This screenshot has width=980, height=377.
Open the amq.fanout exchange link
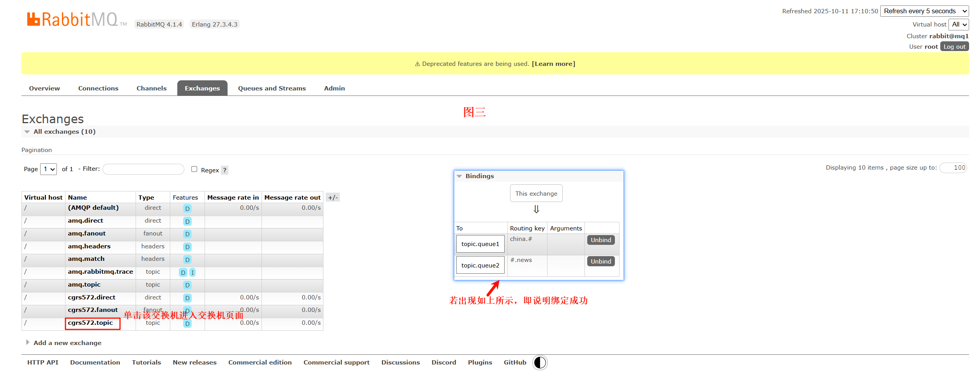click(x=87, y=234)
